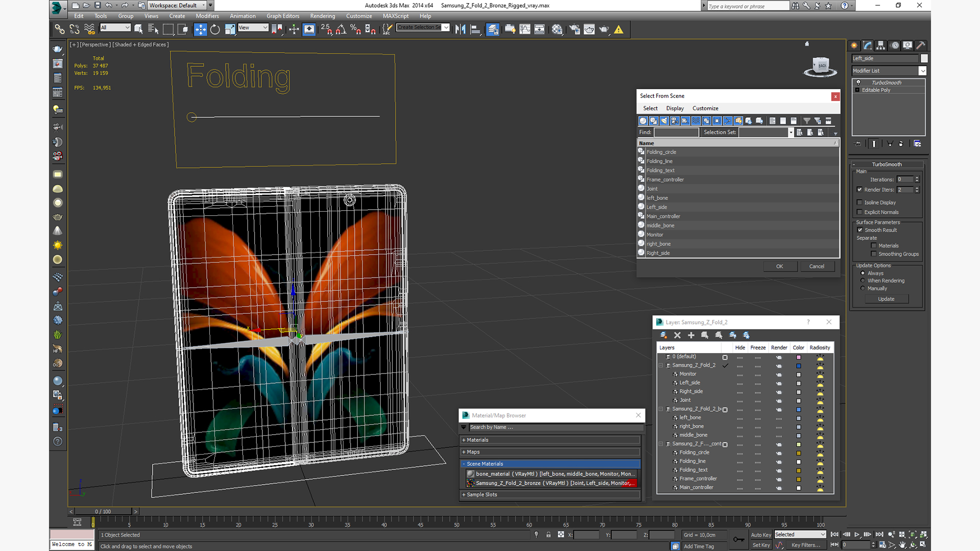Click the TurboSmooth Update button
Image resolution: width=980 pixels, height=551 pixels.
(886, 299)
